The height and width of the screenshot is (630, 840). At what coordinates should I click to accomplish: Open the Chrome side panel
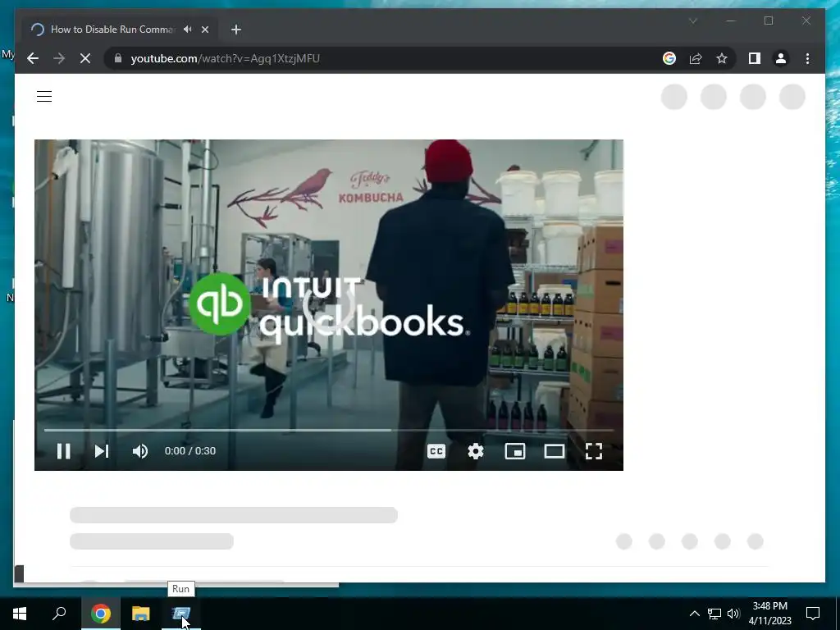(755, 58)
